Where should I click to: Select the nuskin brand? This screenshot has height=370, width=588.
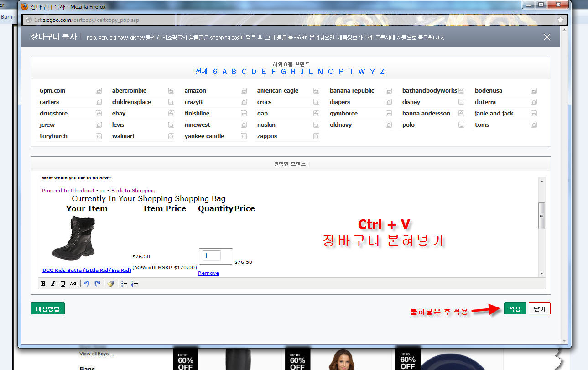266,125
